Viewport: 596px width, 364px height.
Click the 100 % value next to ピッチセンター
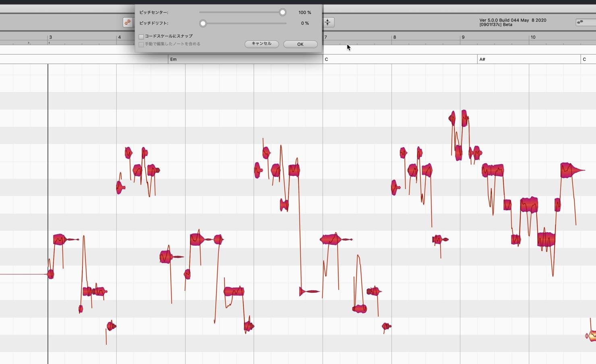(304, 12)
